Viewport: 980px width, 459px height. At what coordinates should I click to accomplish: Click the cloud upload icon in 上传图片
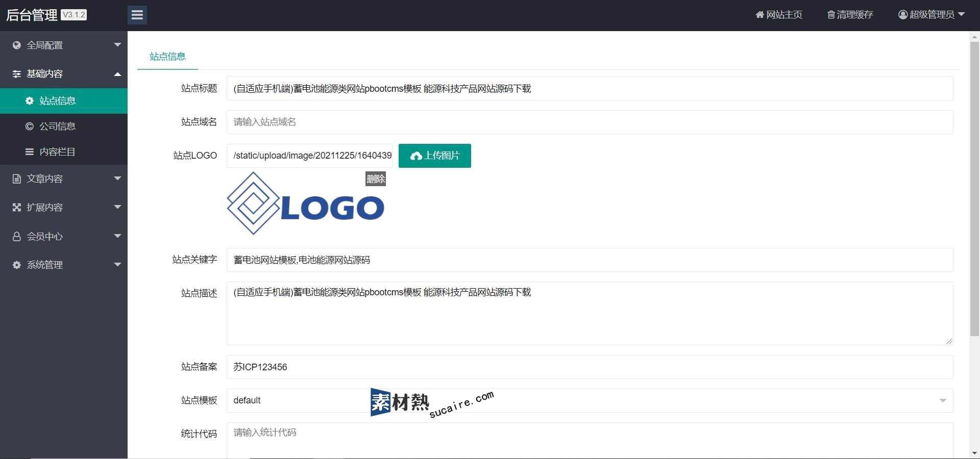(416, 156)
